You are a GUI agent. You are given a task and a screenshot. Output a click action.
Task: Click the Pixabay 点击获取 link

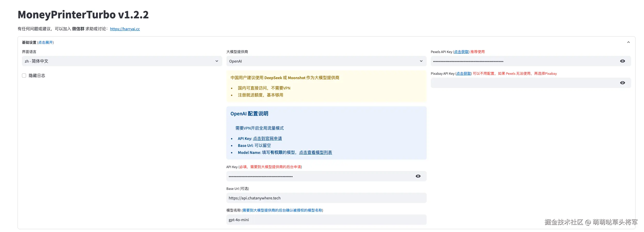464,73
